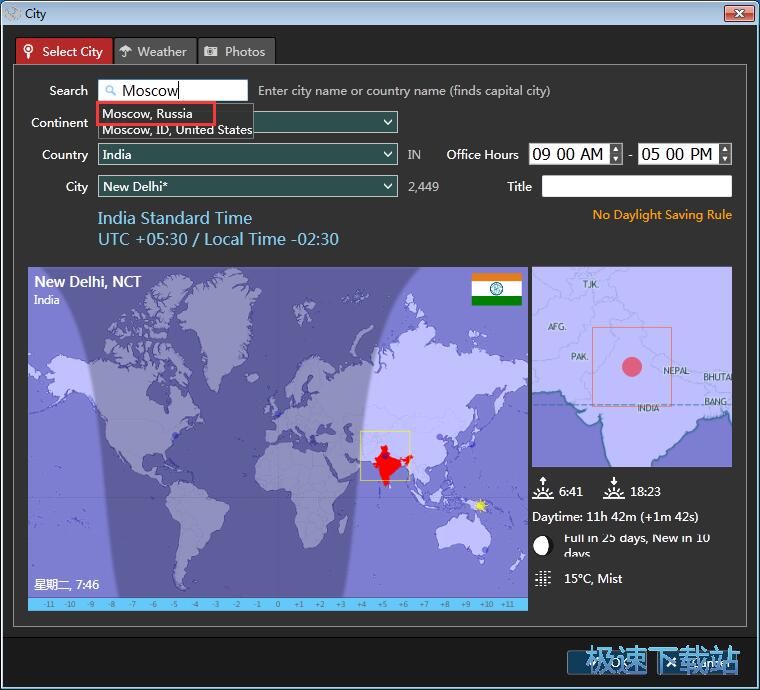Click the India flag on the map
The height and width of the screenshot is (690, 760).
tap(497, 289)
